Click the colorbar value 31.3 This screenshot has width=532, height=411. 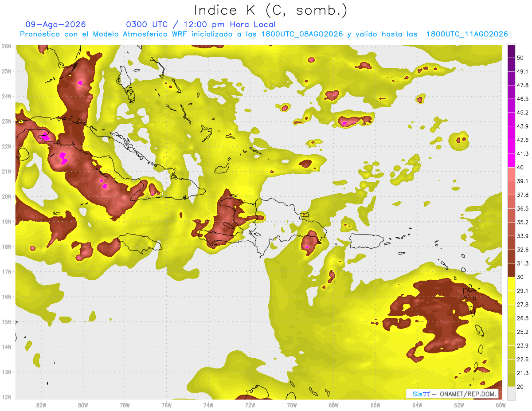(x=523, y=264)
